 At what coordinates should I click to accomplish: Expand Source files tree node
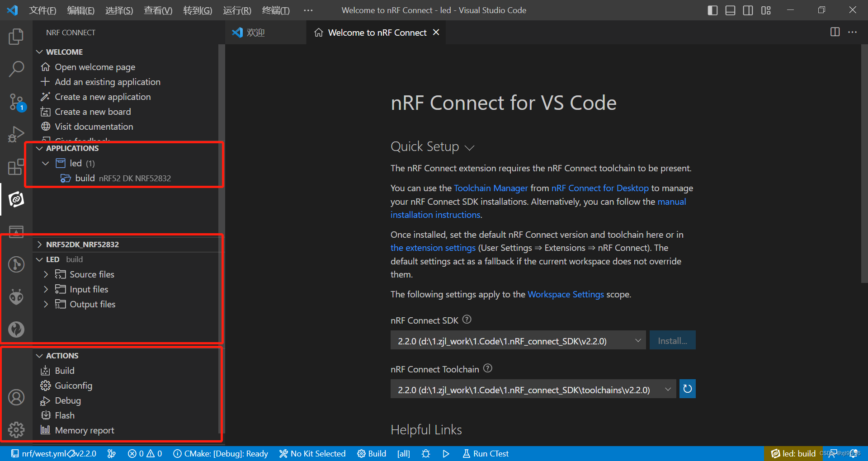(x=46, y=274)
